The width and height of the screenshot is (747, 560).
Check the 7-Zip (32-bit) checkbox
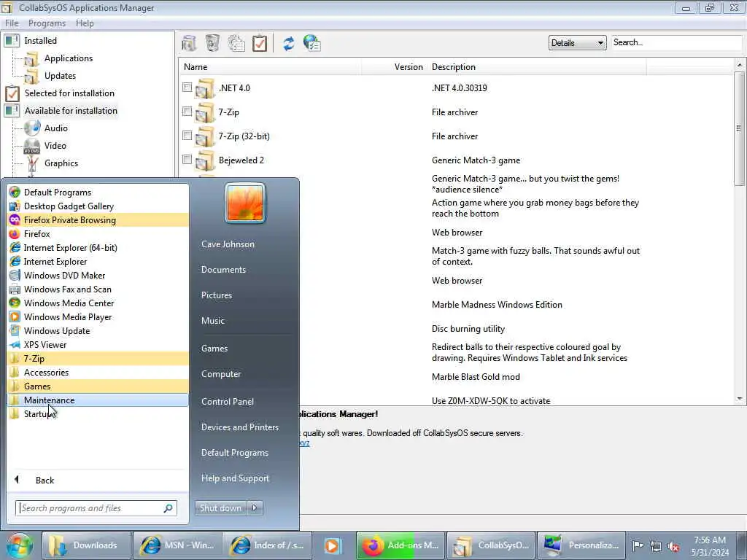(187, 135)
